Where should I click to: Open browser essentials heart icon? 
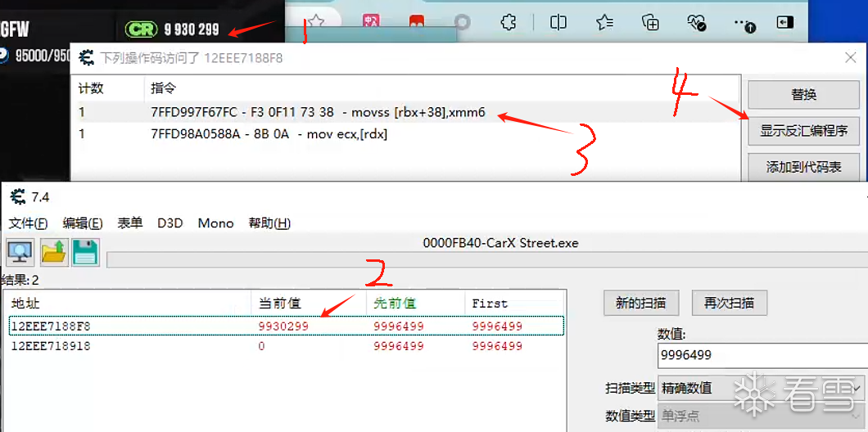point(696,23)
